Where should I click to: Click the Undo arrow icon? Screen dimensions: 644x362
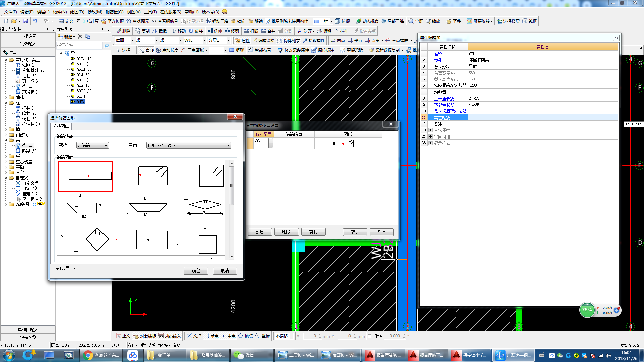pos(35,21)
